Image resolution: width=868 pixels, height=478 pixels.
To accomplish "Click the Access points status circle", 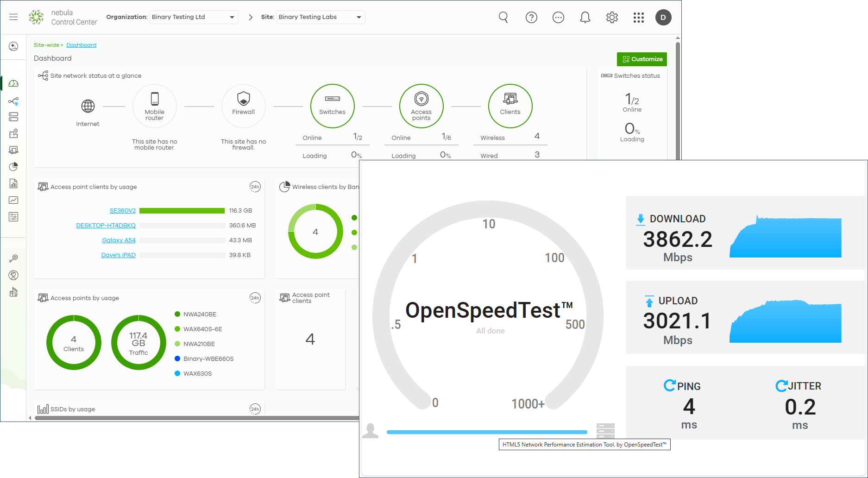I will click(421, 106).
